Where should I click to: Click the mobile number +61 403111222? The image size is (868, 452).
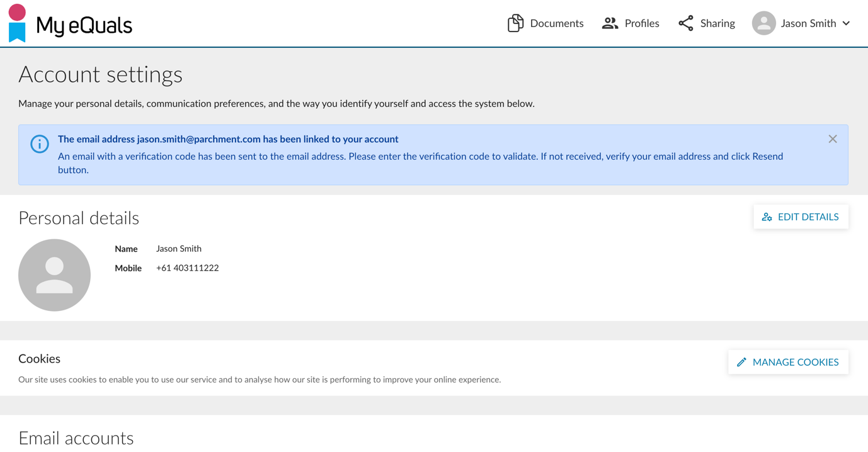(187, 268)
